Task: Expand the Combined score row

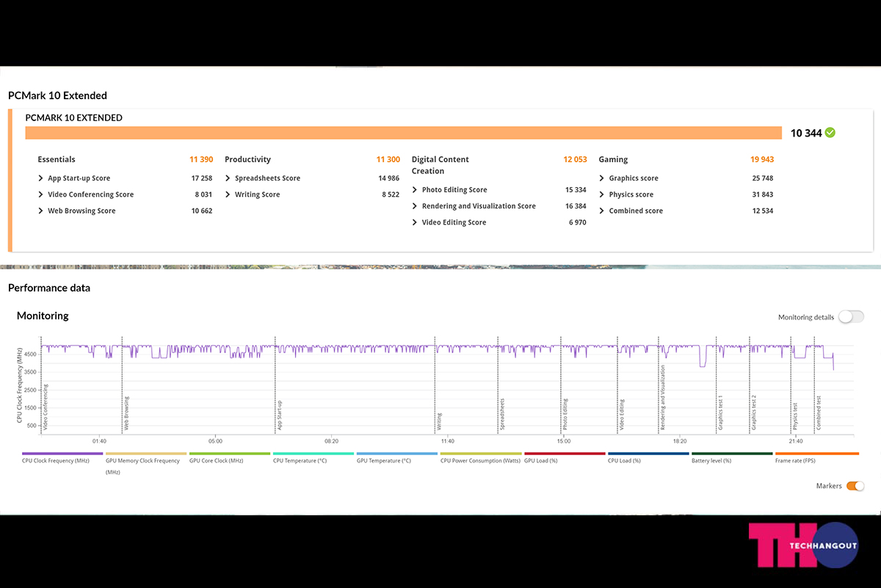Action: [x=602, y=211]
